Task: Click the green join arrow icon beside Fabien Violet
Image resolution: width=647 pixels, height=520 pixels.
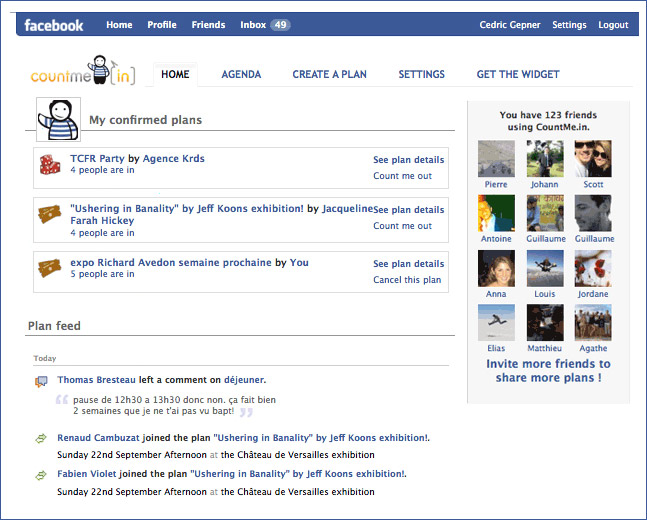Action: tap(41, 475)
